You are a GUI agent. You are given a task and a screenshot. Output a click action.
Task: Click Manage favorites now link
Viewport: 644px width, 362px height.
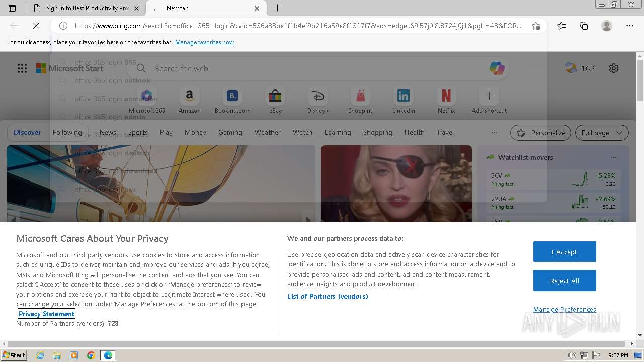(204, 42)
